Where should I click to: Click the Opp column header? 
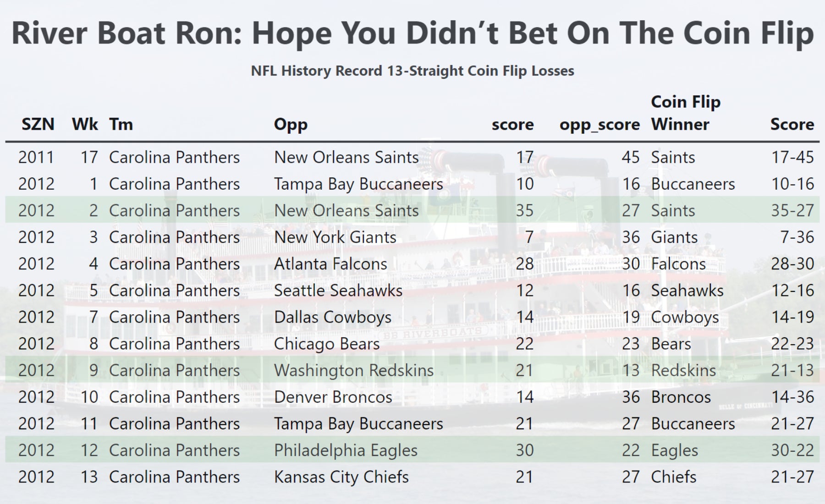291,124
